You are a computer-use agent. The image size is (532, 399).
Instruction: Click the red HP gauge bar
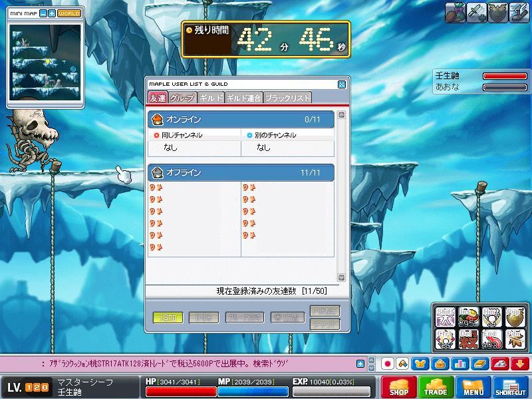click(x=181, y=392)
